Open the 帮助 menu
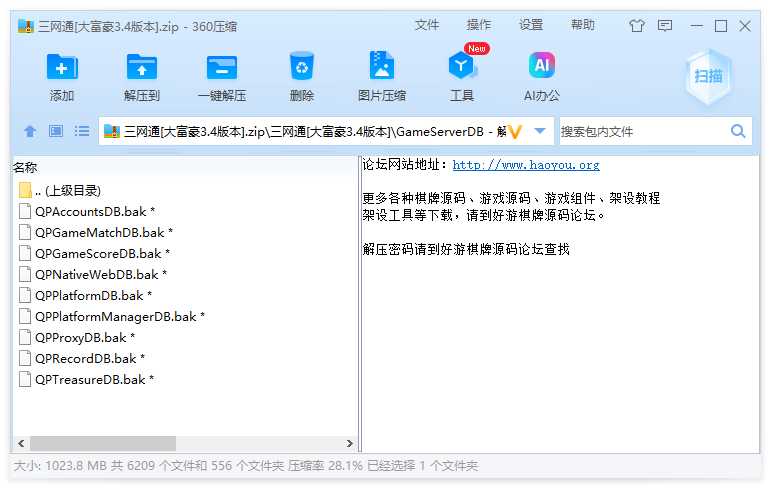 tap(583, 25)
